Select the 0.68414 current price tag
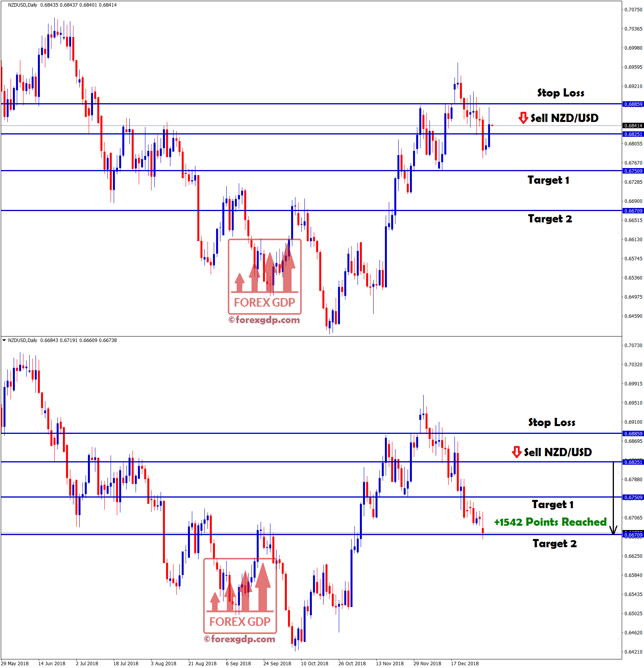 pos(633,125)
